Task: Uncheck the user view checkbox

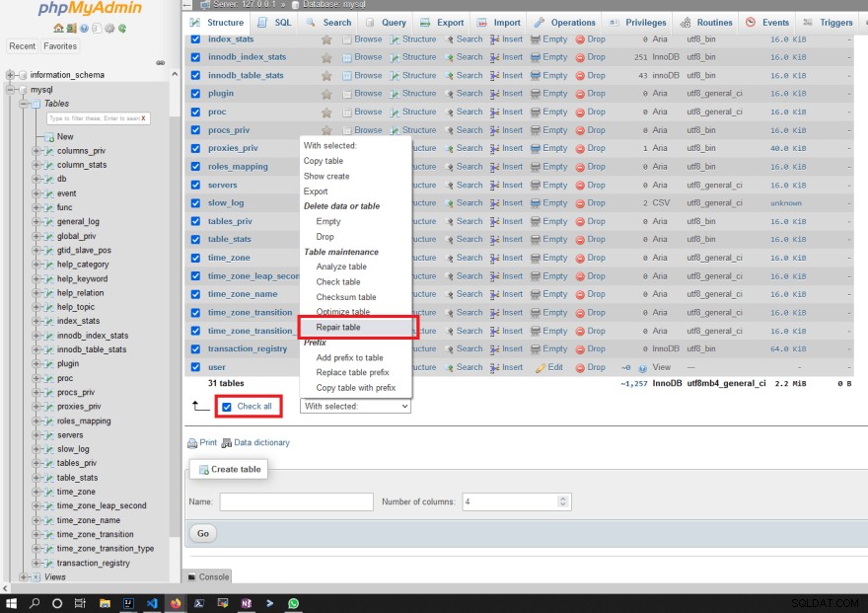Action: (195, 367)
